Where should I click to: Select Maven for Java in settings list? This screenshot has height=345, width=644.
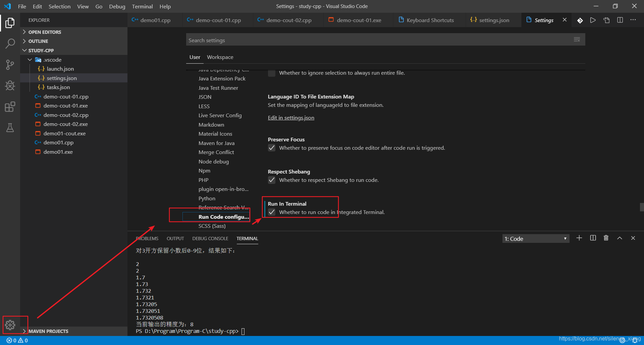point(217,143)
